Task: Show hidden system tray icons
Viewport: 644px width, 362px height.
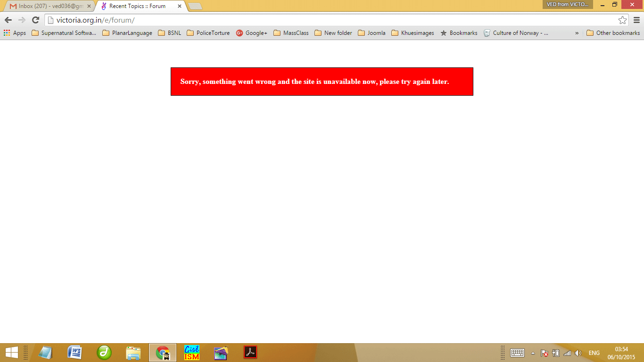Action: (533, 353)
